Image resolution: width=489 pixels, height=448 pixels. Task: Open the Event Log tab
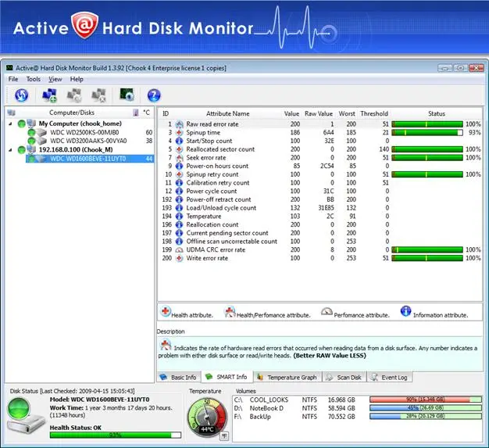389,378
